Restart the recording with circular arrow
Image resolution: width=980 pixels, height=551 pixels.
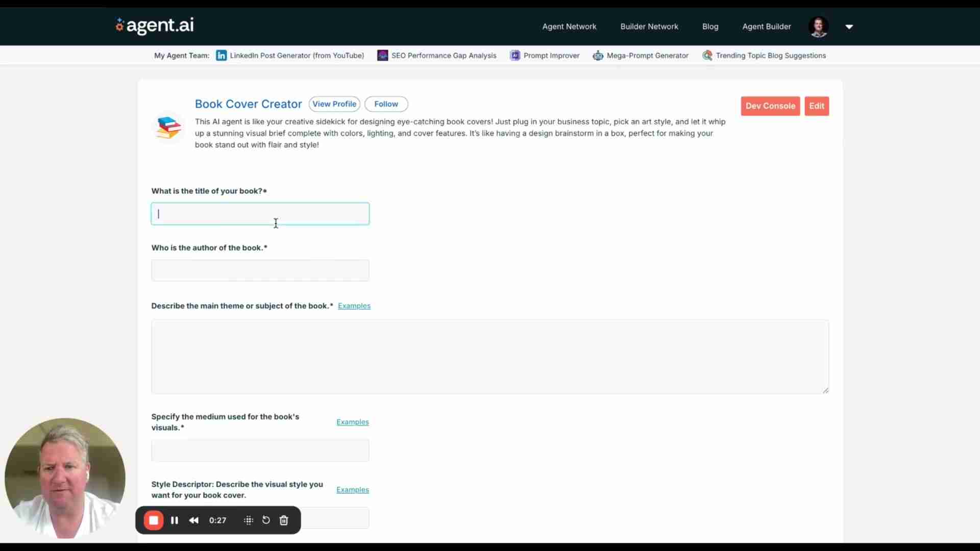click(266, 520)
